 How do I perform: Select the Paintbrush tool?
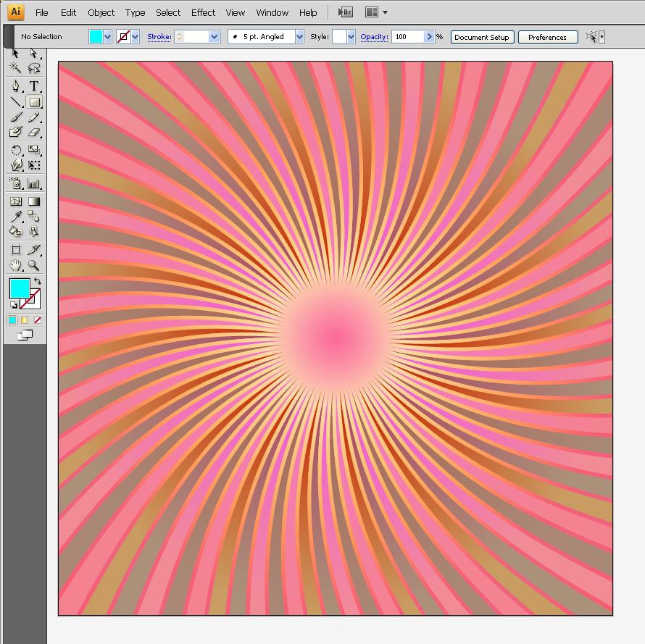coord(15,117)
